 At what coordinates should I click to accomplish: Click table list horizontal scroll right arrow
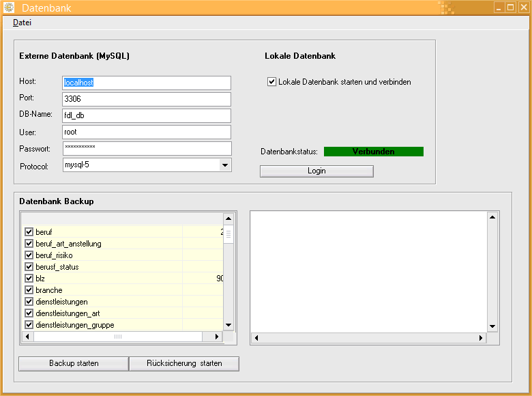[217, 337]
